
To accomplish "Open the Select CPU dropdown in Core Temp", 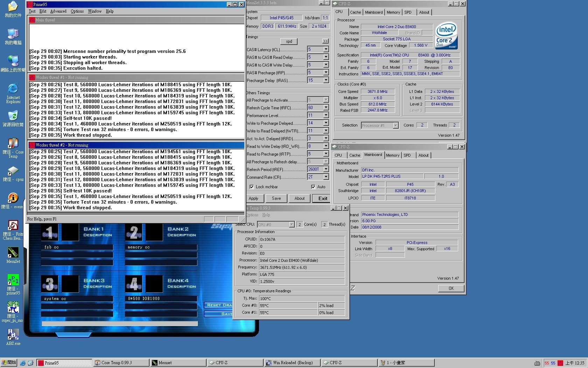I will [x=292, y=225].
